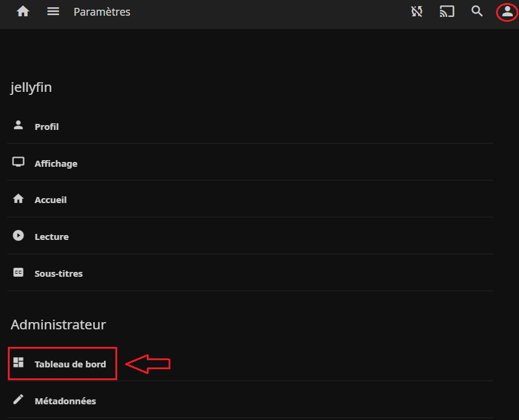The image size is (519, 420).
Task: Click the home icon in top bar
Action: pyautogui.click(x=23, y=11)
